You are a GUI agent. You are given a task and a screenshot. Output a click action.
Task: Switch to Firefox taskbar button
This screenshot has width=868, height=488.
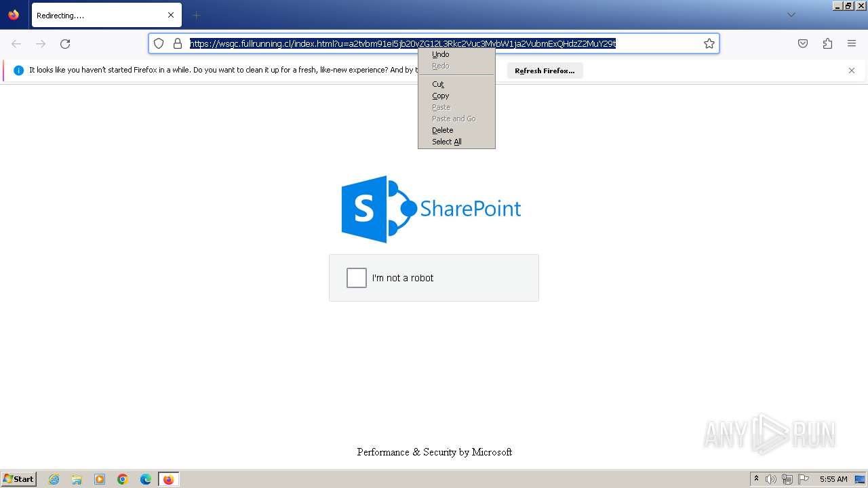(x=168, y=479)
